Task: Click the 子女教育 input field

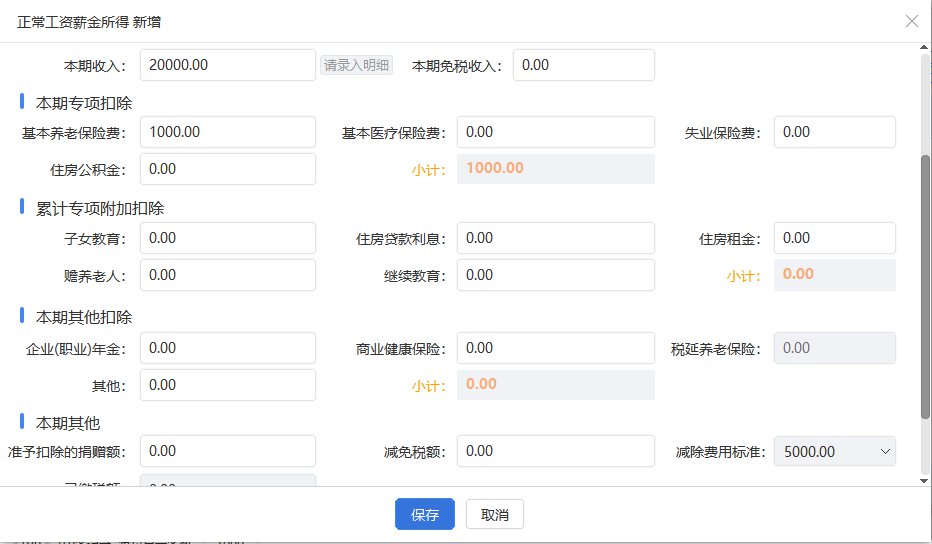Action: point(228,238)
